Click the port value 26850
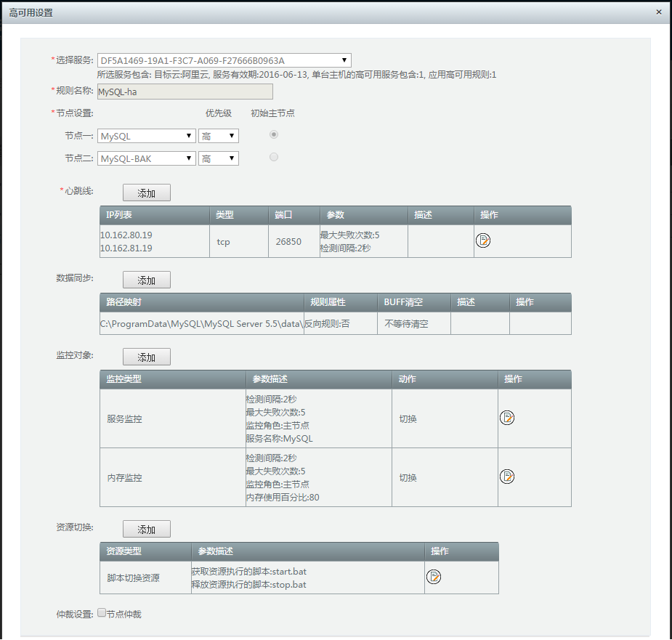Image resolution: width=672 pixels, height=640 pixels. (x=288, y=241)
